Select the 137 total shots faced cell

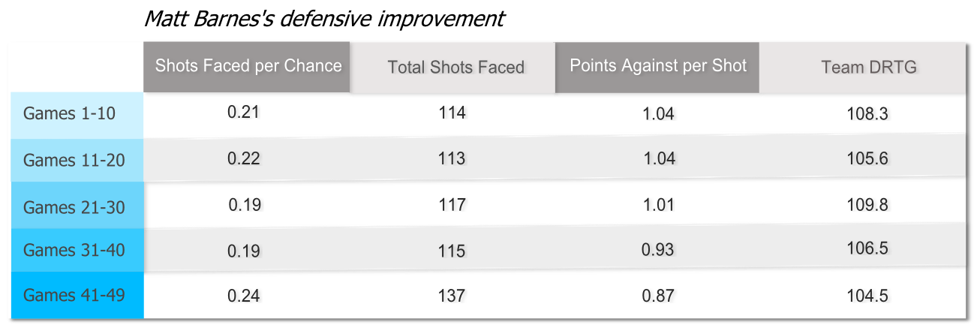coord(452,296)
